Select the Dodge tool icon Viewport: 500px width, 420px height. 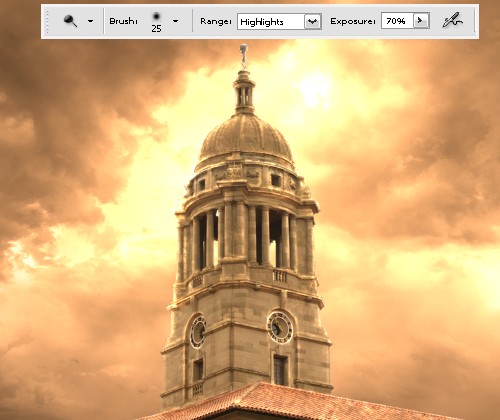pyautogui.click(x=70, y=21)
